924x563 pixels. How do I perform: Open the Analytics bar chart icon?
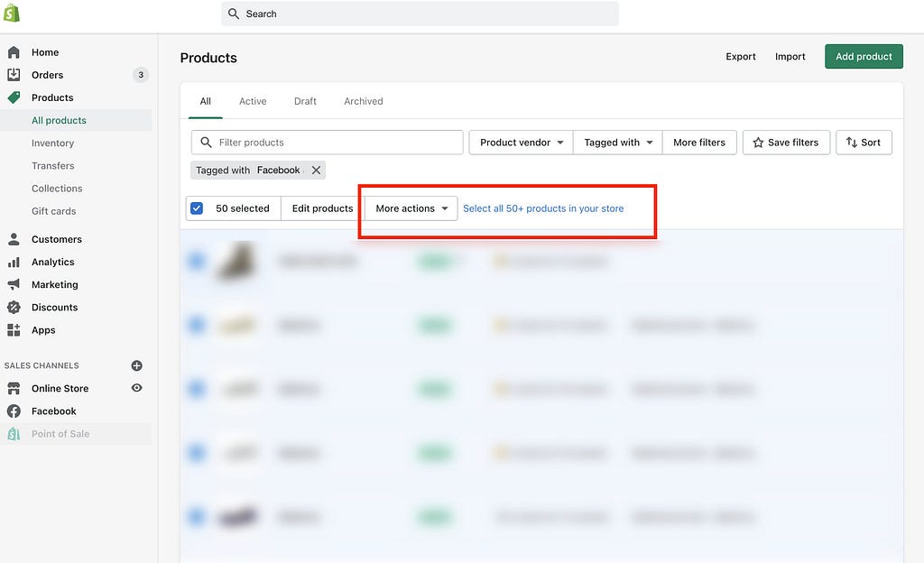pyautogui.click(x=14, y=262)
